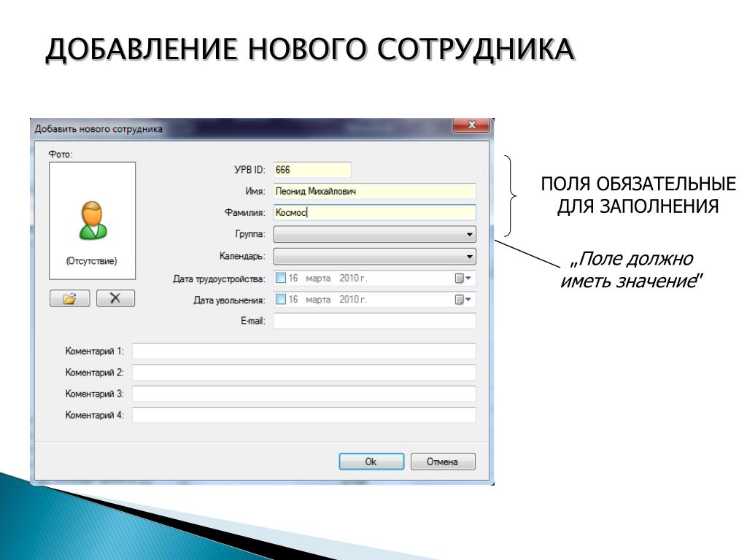
Task: Open calendar picker for Дата трудоустройства
Action: click(x=462, y=278)
